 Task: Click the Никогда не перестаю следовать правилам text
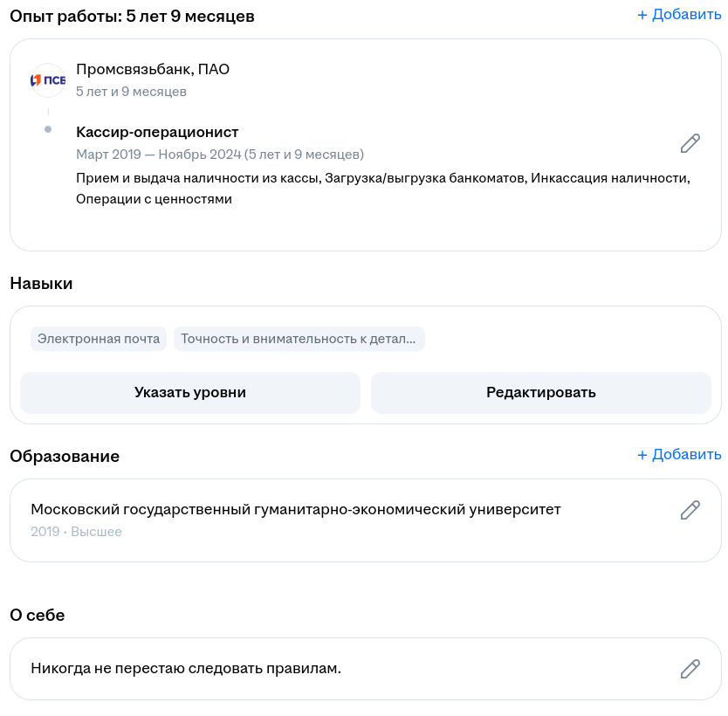185,669
